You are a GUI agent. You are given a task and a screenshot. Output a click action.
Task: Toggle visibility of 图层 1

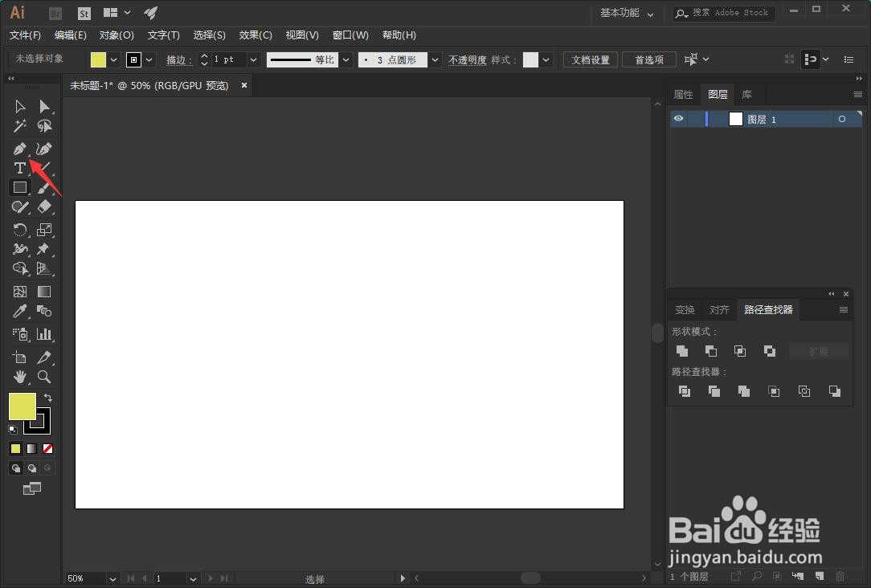coord(678,118)
